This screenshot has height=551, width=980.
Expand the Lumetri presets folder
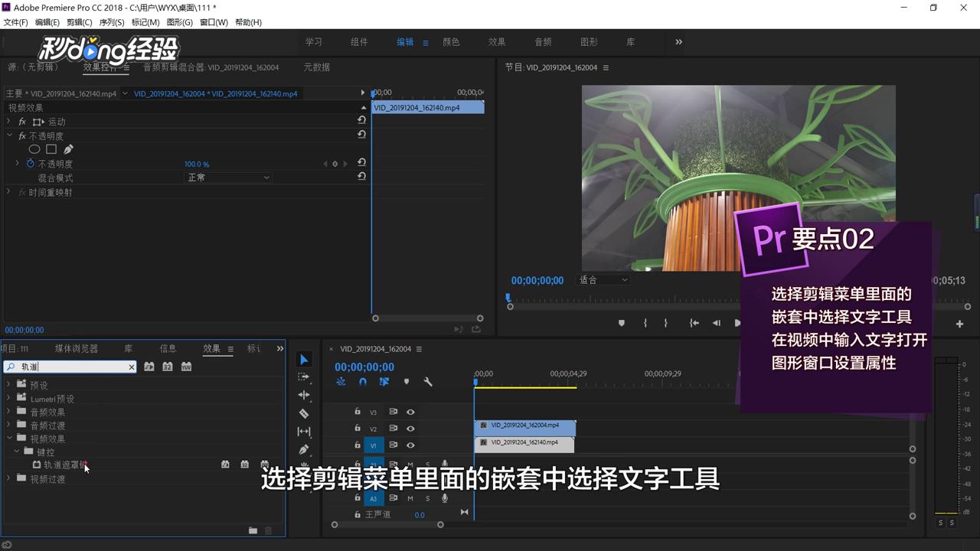click(9, 398)
